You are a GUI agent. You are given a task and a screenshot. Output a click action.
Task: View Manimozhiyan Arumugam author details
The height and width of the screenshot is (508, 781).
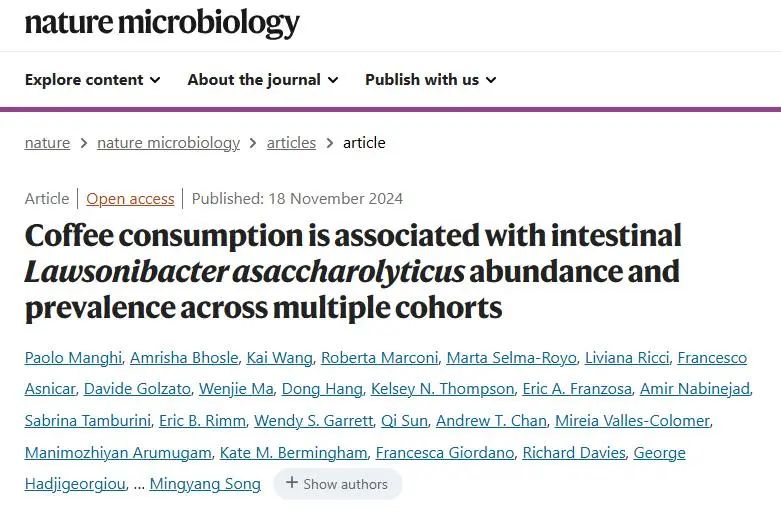pyautogui.click(x=118, y=453)
